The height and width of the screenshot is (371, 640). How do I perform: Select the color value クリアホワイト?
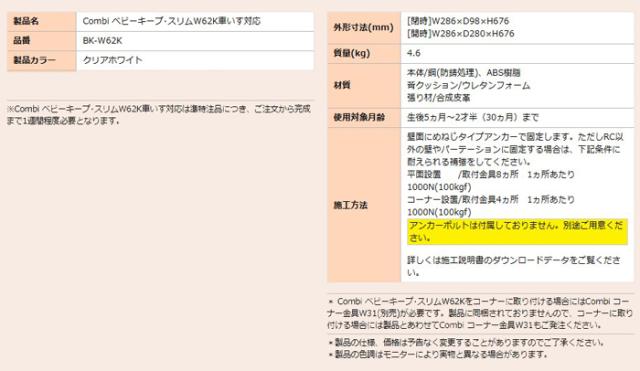[x=113, y=60]
